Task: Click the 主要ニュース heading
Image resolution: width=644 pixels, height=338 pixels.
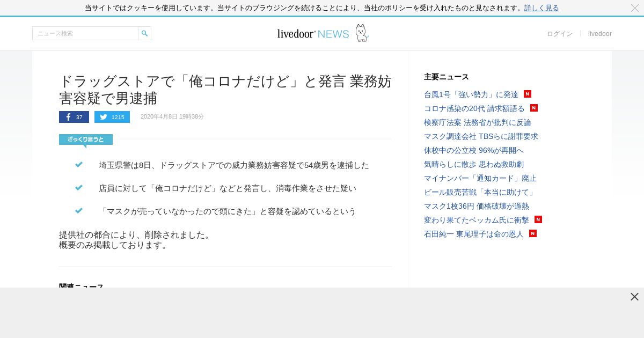Action: pyautogui.click(x=447, y=77)
